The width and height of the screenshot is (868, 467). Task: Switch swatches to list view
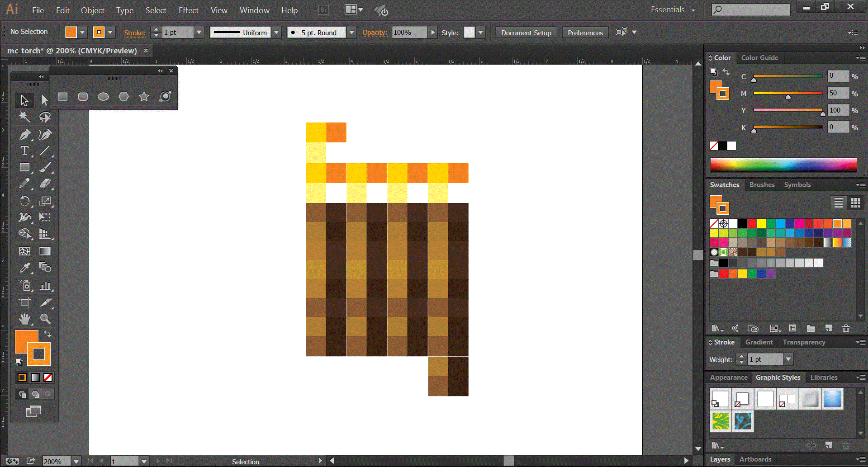[838, 203]
